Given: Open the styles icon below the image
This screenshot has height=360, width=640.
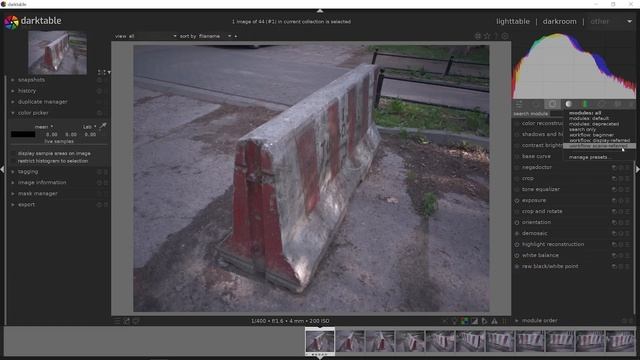Looking at the screenshot, I should [x=127, y=321].
